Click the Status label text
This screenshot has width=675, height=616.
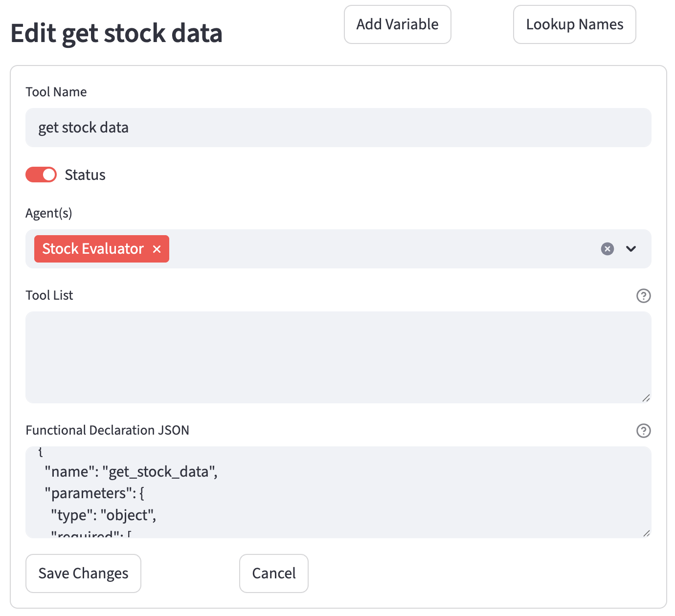(85, 175)
